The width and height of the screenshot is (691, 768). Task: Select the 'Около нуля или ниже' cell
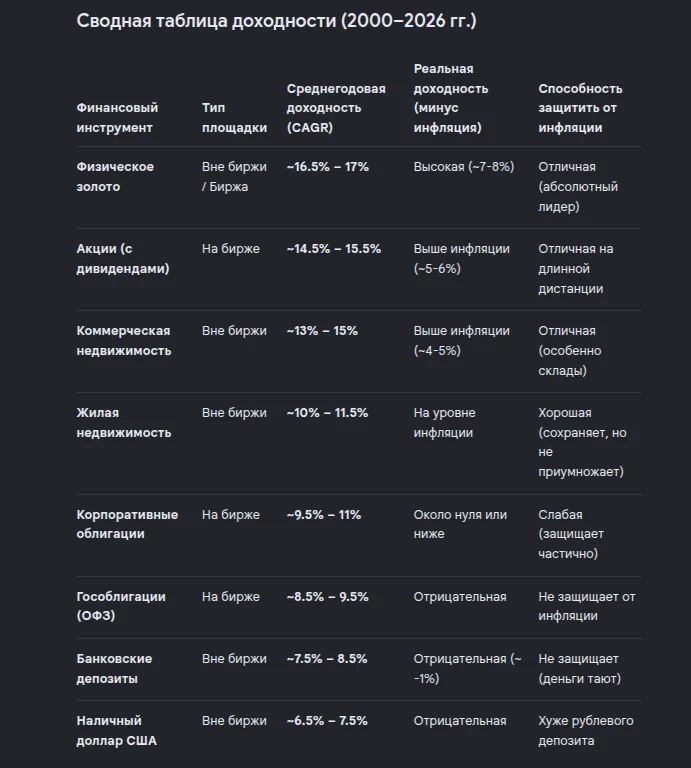tap(460, 524)
